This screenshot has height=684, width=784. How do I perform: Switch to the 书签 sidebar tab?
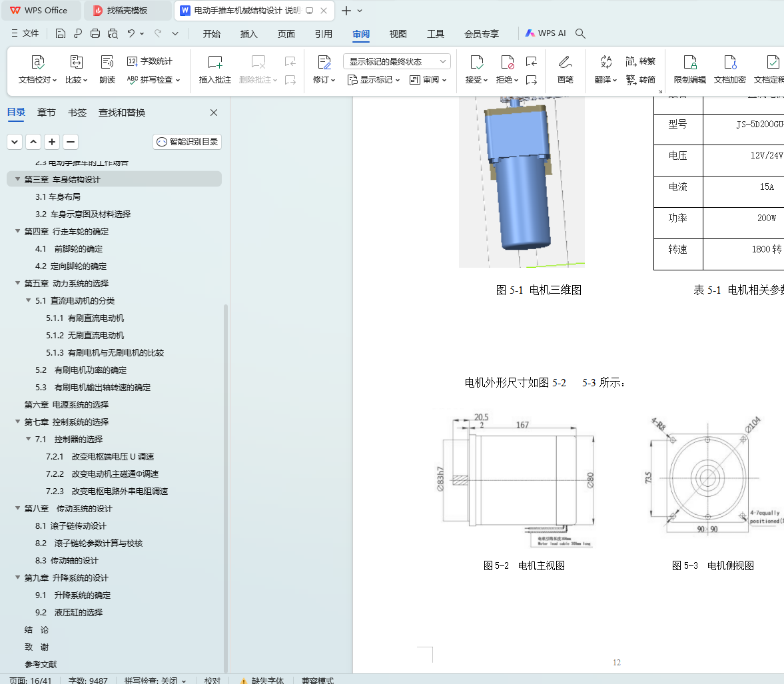[x=77, y=113]
